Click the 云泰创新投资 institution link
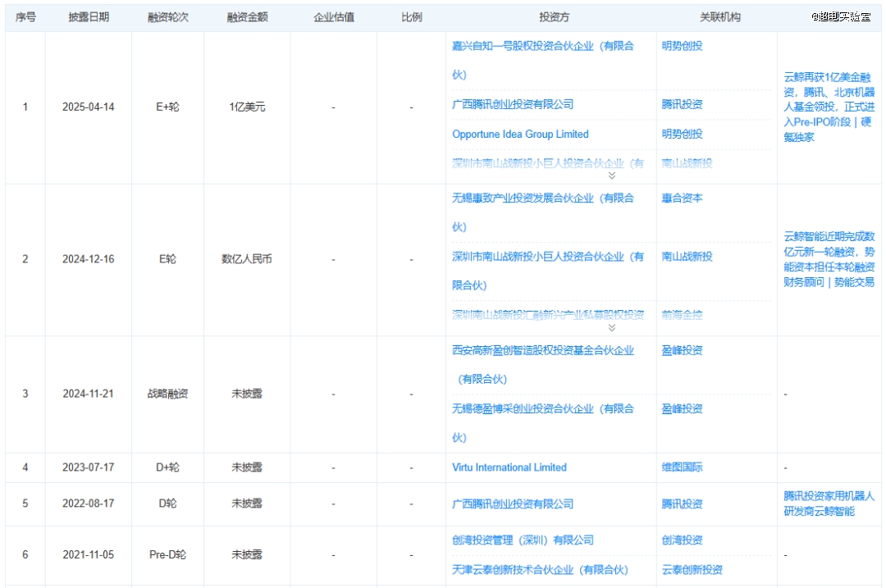Viewport: 886px width, 588px height. 692,569
